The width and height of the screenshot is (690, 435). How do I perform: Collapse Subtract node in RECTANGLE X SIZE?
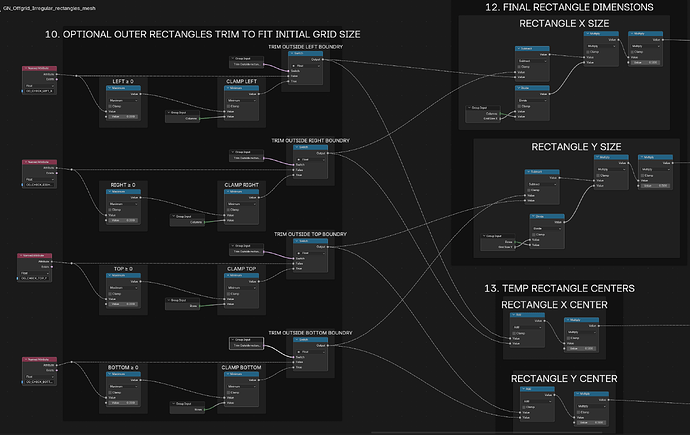click(518, 48)
